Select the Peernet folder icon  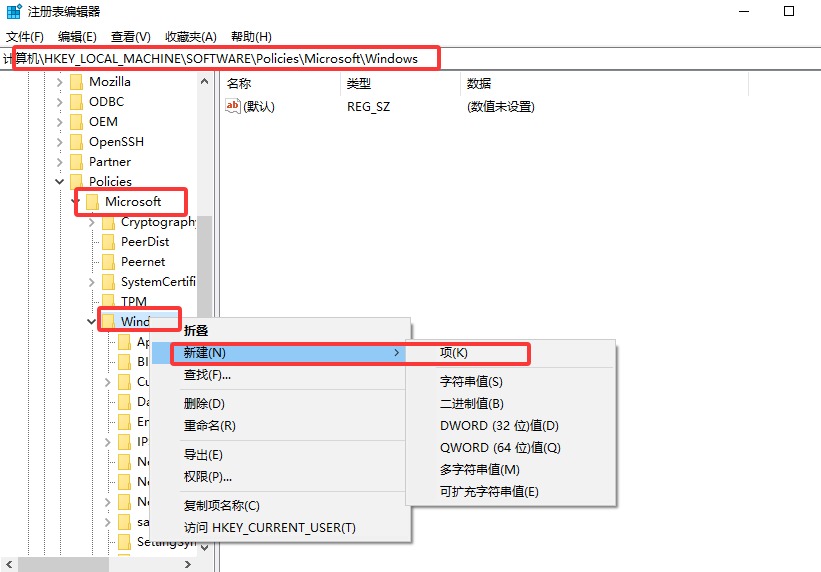pyautogui.click(x=108, y=262)
